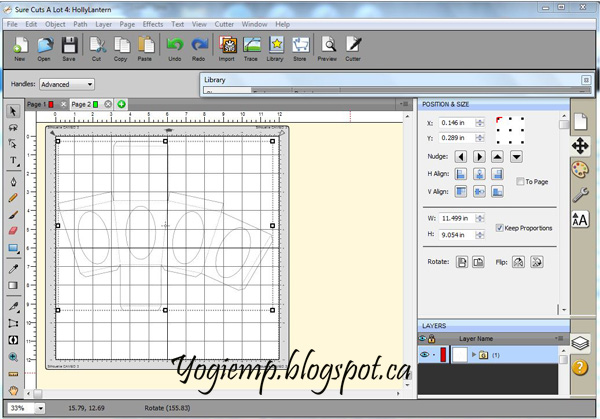Click the Preview magnifier icon
The height and width of the screenshot is (419, 600).
pos(327,46)
